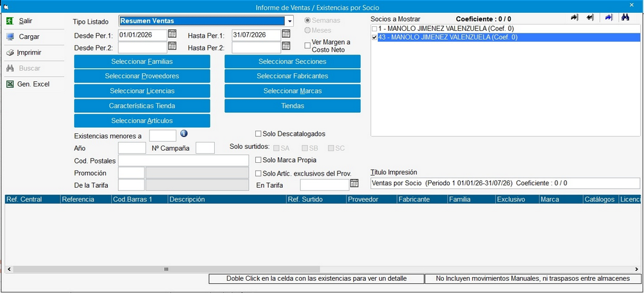
Task: Click left arrow of grid horizontal scrollbar
Action: coord(8,269)
